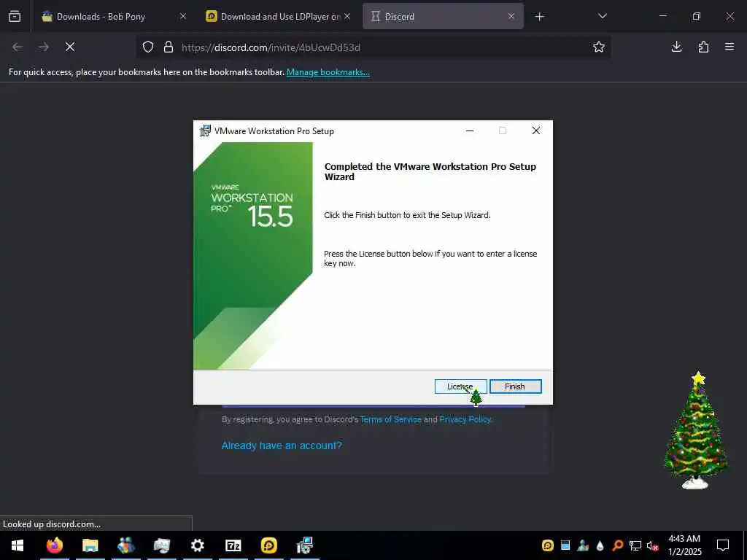View site security via the padlock
This screenshot has height=560, width=747.
tap(169, 47)
